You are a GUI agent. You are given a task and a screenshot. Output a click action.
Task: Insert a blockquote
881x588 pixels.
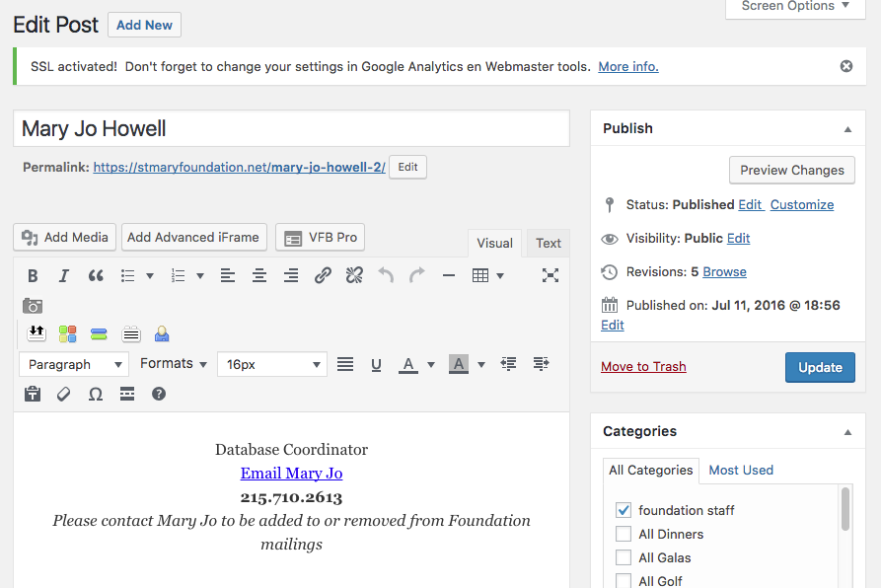[96, 276]
